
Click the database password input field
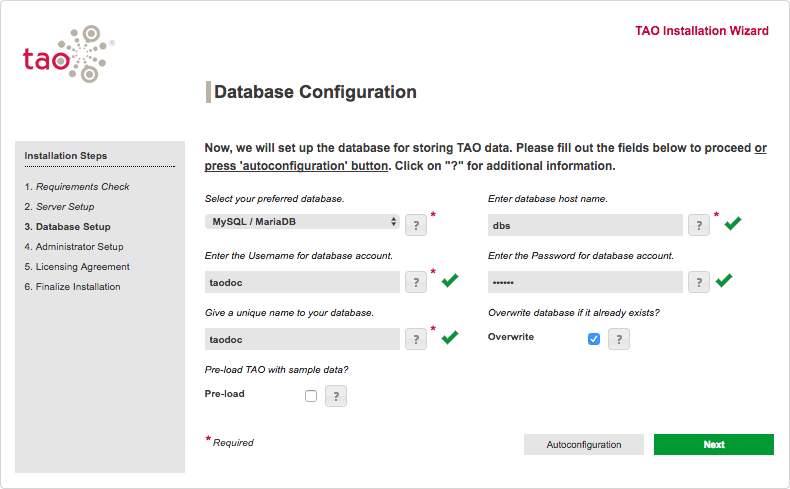[585, 282]
